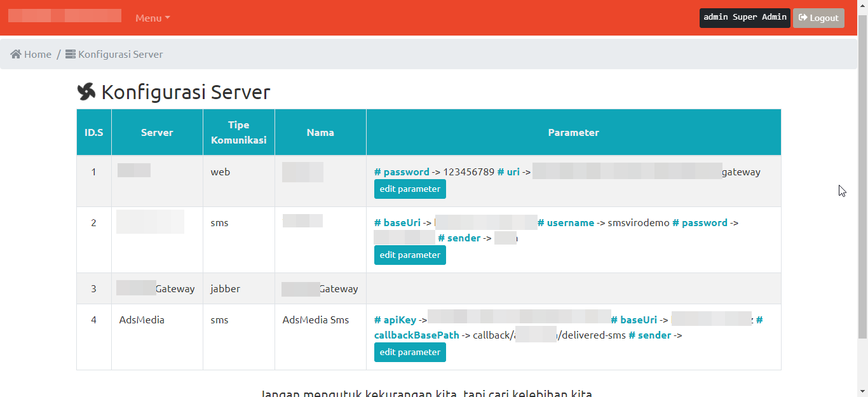868x397 pixels.
Task: Select the AdsMedia Sms name cell
Action: point(316,320)
